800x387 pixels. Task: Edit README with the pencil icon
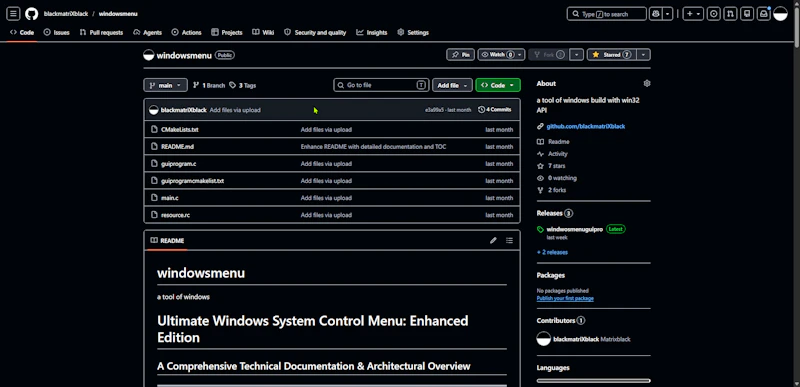[x=493, y=240]
